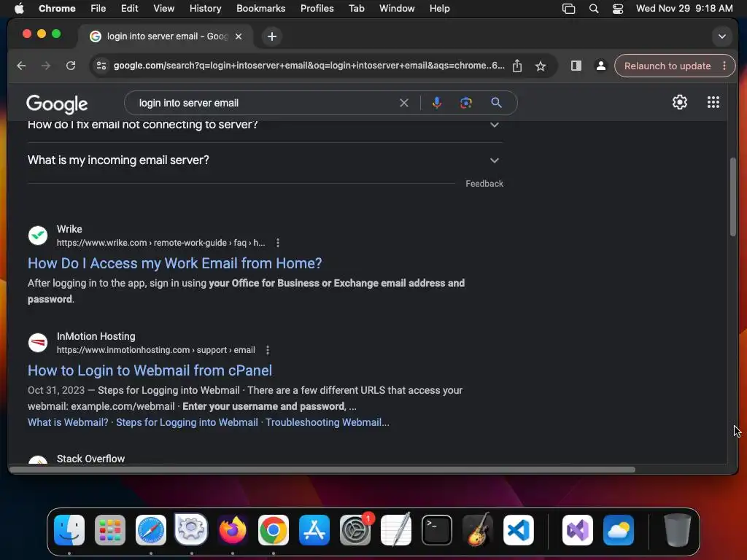The width and height of the screenshot is (747, 560).
Task: Launch Firefox from the Dock
Action: tap(233, 530)
